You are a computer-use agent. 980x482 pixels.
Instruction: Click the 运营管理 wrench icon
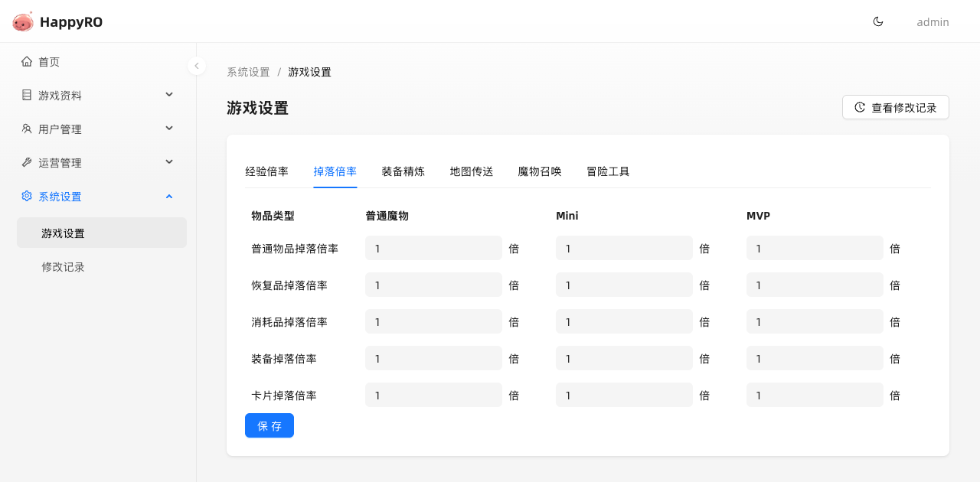(x=27, y=162)
